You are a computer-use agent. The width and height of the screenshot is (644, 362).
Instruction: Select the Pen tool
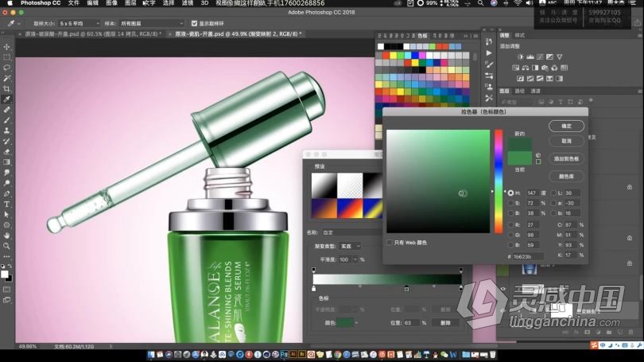[x=6, y=193]
